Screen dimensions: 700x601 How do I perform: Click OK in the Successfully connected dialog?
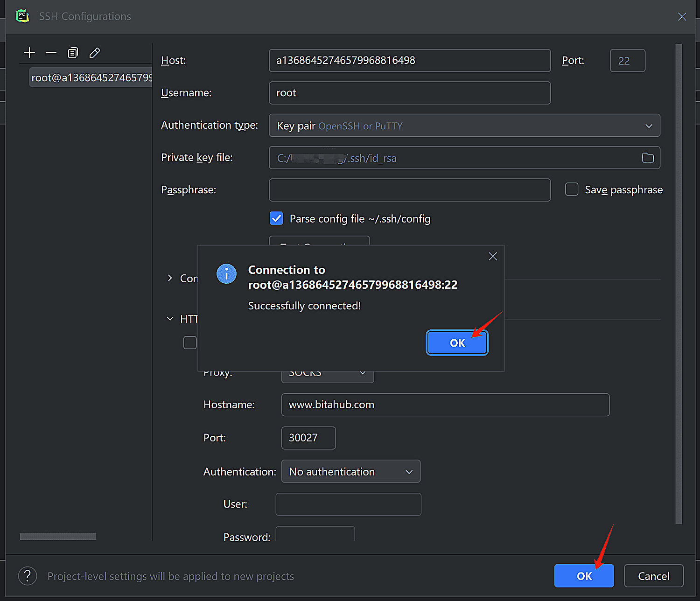tap(457, 343)
